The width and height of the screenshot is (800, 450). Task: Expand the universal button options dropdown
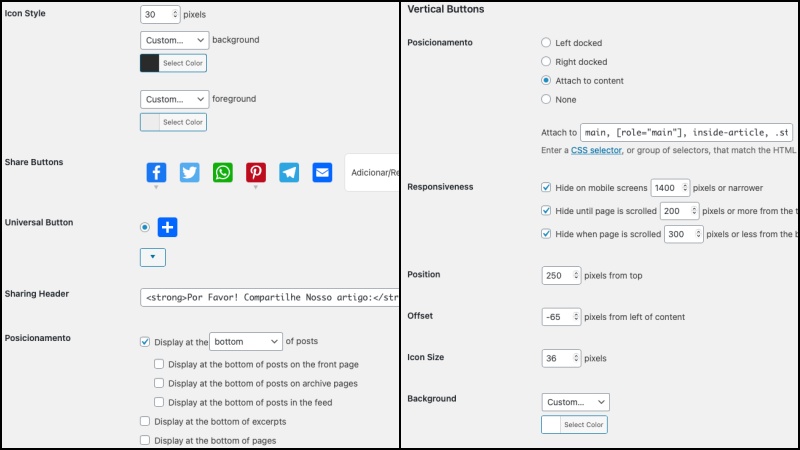point(153,257)
